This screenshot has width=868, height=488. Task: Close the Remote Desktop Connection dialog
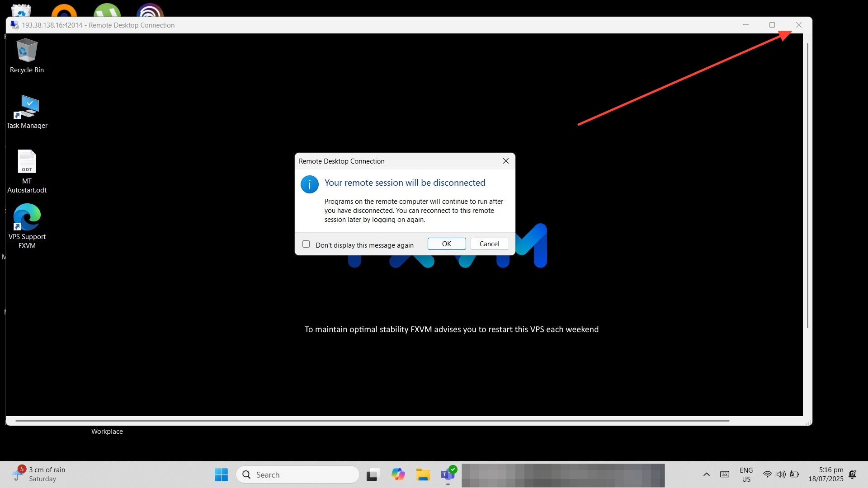506,161
